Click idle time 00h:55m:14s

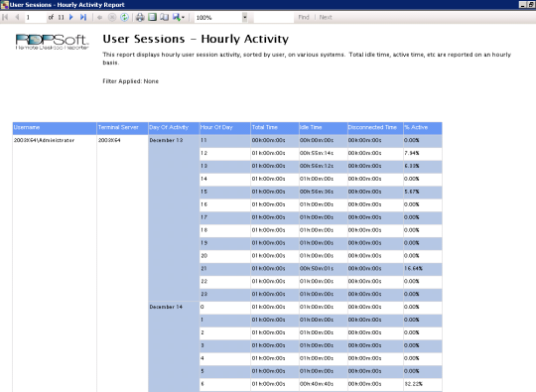click(317, 153)
